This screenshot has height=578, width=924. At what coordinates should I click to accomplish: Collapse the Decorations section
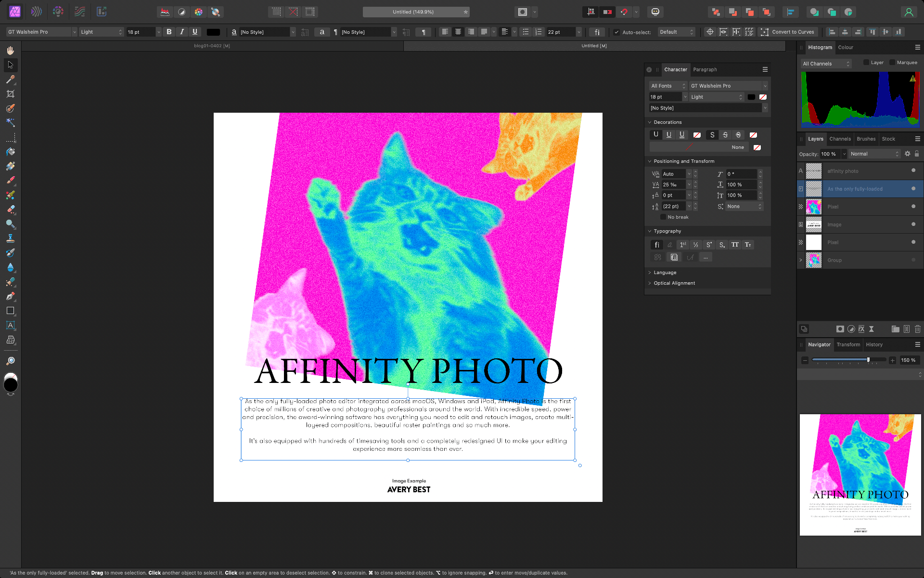click(649, 122)
